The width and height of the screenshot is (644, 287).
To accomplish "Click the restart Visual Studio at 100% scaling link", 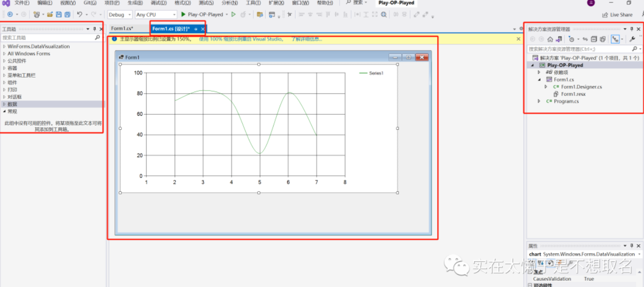I will click(241, 39).
